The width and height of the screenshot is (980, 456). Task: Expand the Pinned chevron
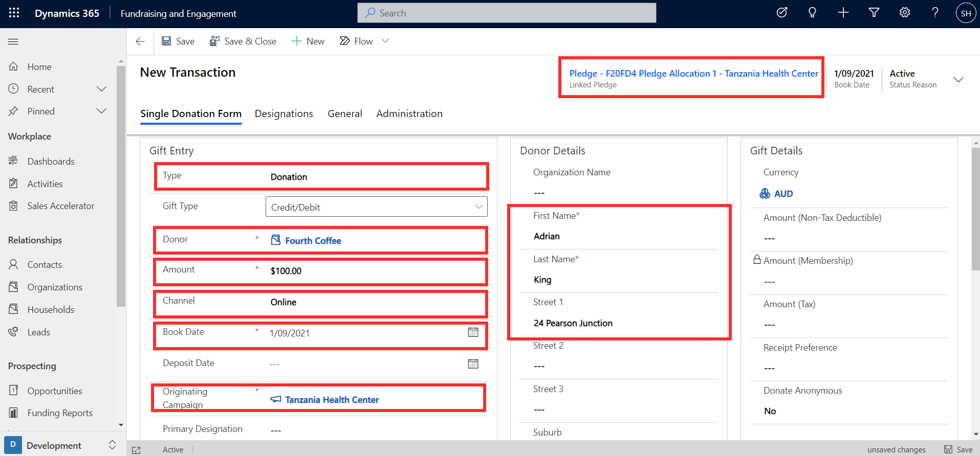[102, 111]
